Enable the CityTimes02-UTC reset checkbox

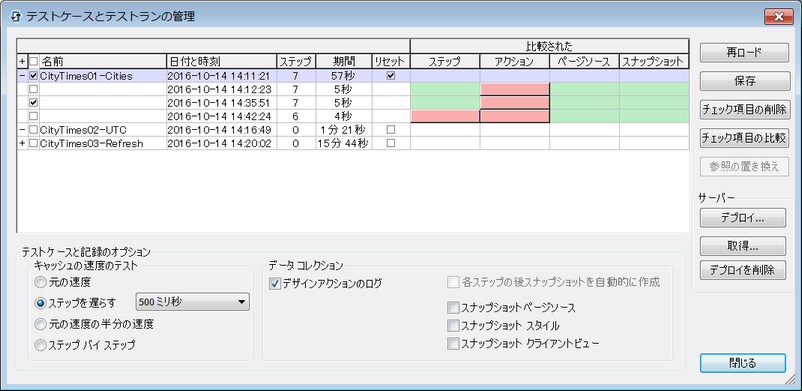pyautogui.click(x=391, y=130)
